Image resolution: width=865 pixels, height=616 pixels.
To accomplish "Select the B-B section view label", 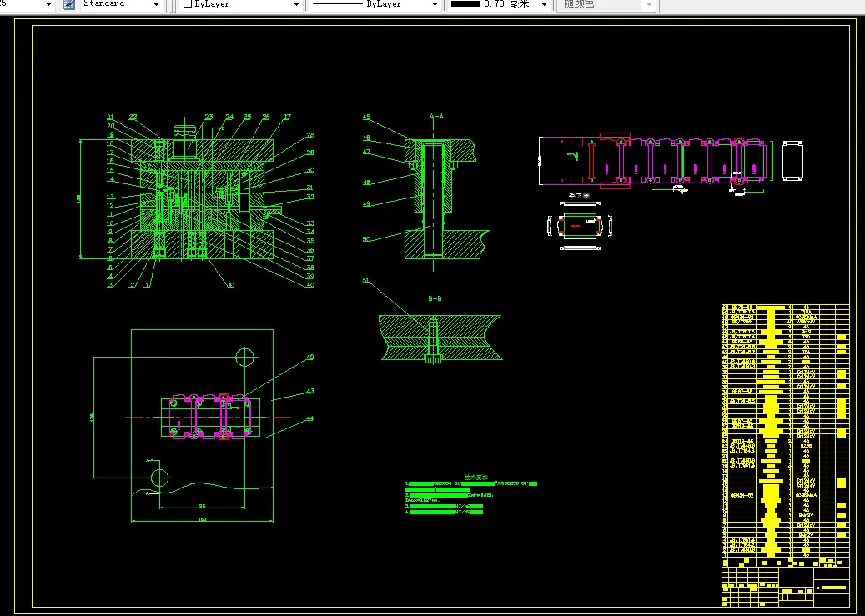I will pyautogui.click(x=435, y=298).
